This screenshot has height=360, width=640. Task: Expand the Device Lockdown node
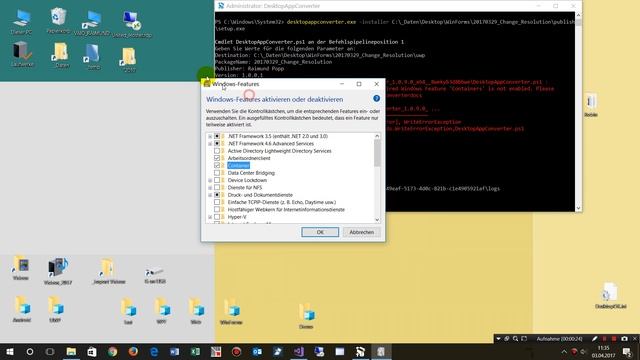[210, 180]
